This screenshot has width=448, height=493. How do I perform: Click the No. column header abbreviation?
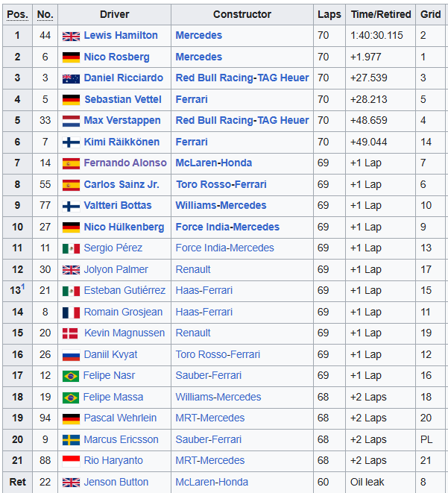tap(45, 14)
